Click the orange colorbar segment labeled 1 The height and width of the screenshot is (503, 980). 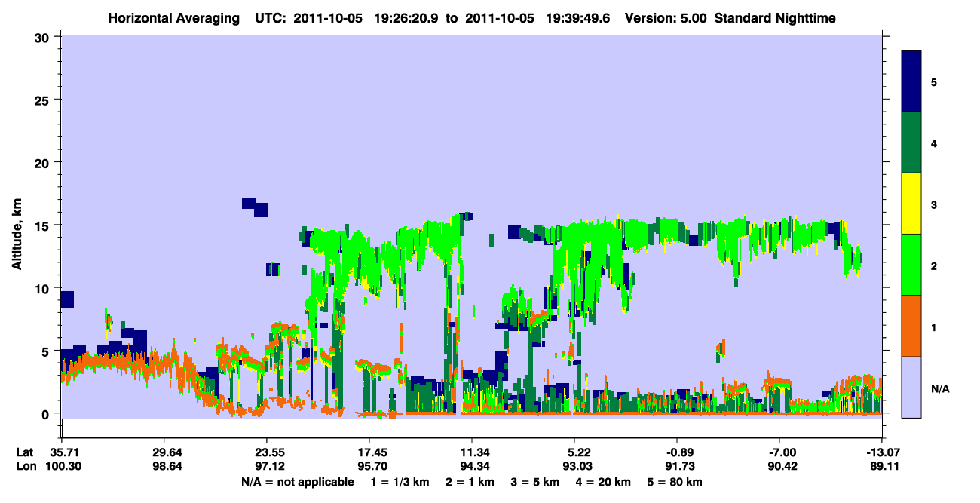coord(911,325)
